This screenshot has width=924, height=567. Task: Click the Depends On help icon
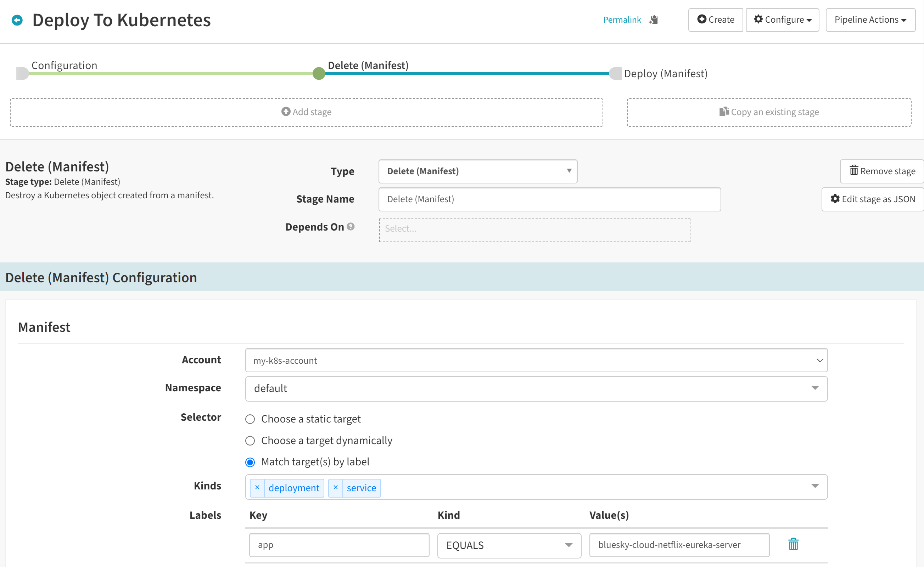click(351, 227)
